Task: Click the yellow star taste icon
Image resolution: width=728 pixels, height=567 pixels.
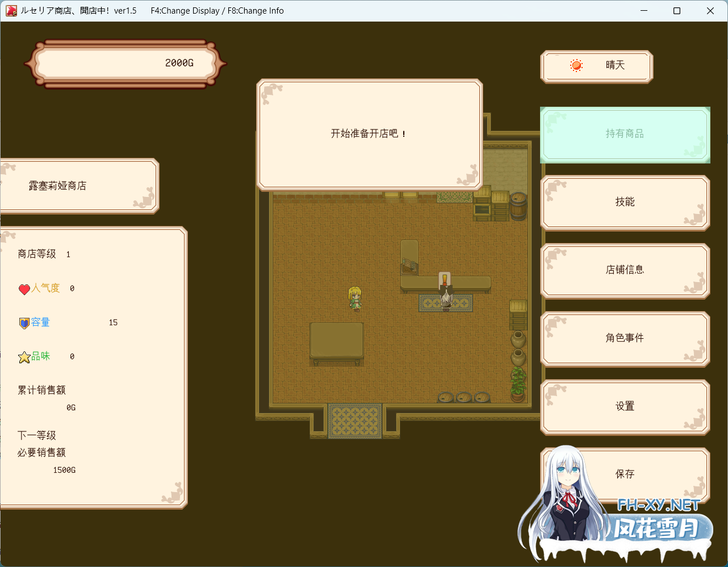Action: coord(24,358)
